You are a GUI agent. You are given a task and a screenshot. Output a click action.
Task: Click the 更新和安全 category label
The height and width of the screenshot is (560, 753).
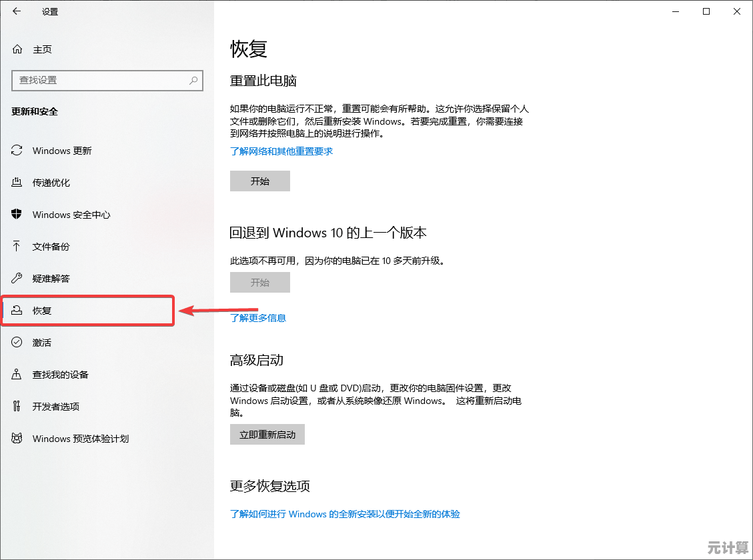tap(35, 111)
